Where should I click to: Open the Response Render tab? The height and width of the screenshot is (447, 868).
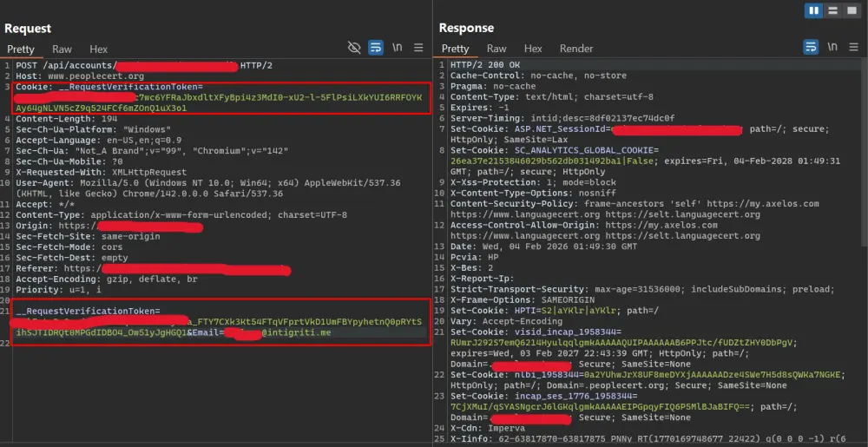pyautogui.click(x=576, y=49)
